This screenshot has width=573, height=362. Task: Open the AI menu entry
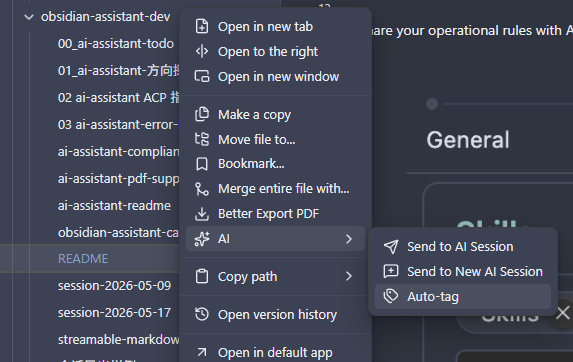click(276, 239)
